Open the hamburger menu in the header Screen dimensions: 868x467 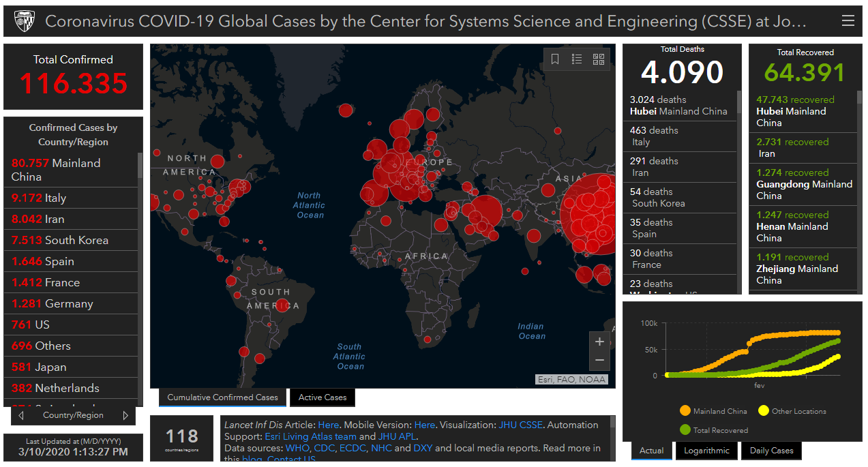pyautogui.click(x=848, y=21)
